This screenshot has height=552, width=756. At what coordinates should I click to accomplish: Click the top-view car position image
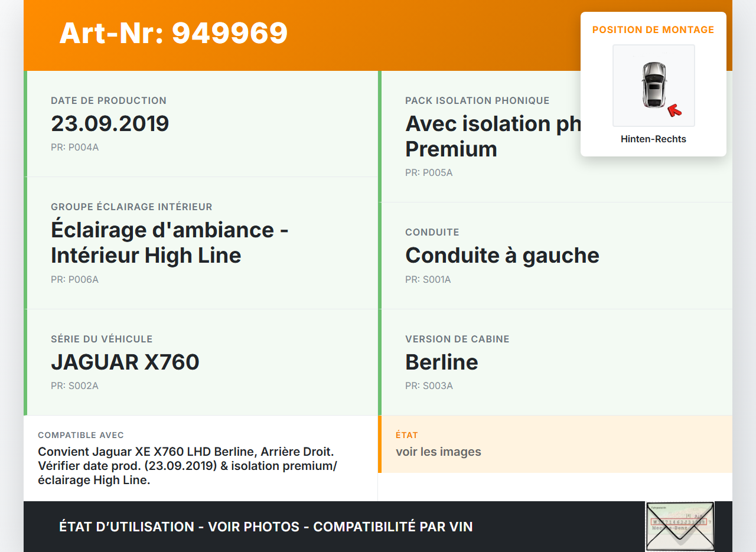(653, 86)
